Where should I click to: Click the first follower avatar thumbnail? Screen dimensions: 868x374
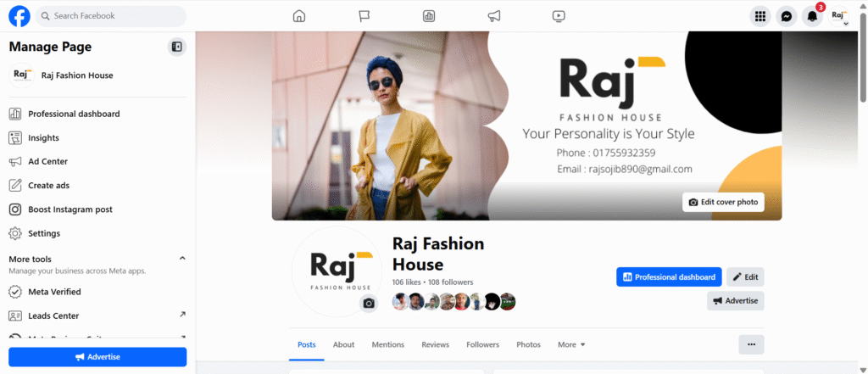(x=401, y=301)
